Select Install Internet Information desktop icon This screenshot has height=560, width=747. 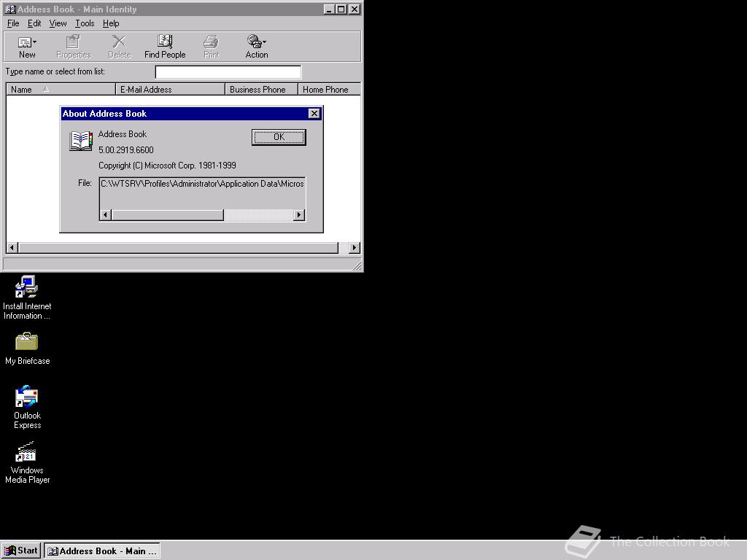[27, 297]
